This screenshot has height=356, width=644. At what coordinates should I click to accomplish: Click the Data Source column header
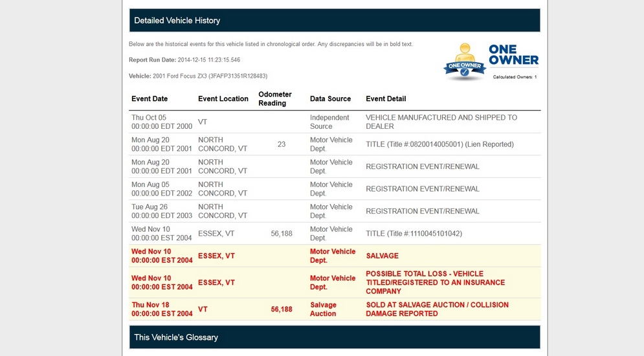(330, 99)
